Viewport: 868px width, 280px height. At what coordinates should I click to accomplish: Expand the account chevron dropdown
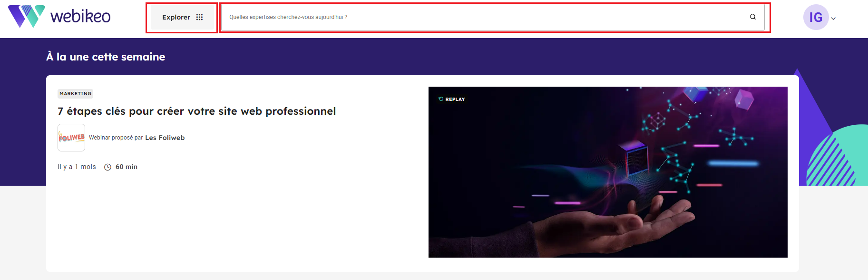(833, 19)
